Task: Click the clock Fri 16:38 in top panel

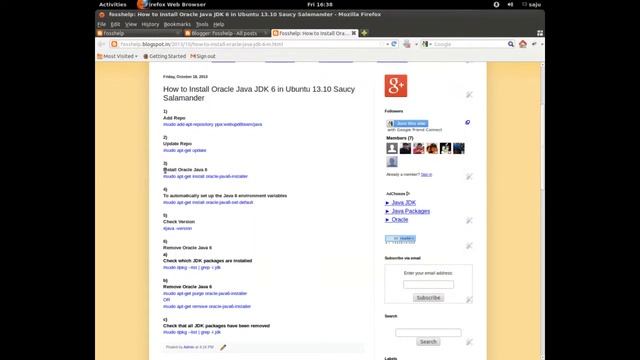Action: 320,4
